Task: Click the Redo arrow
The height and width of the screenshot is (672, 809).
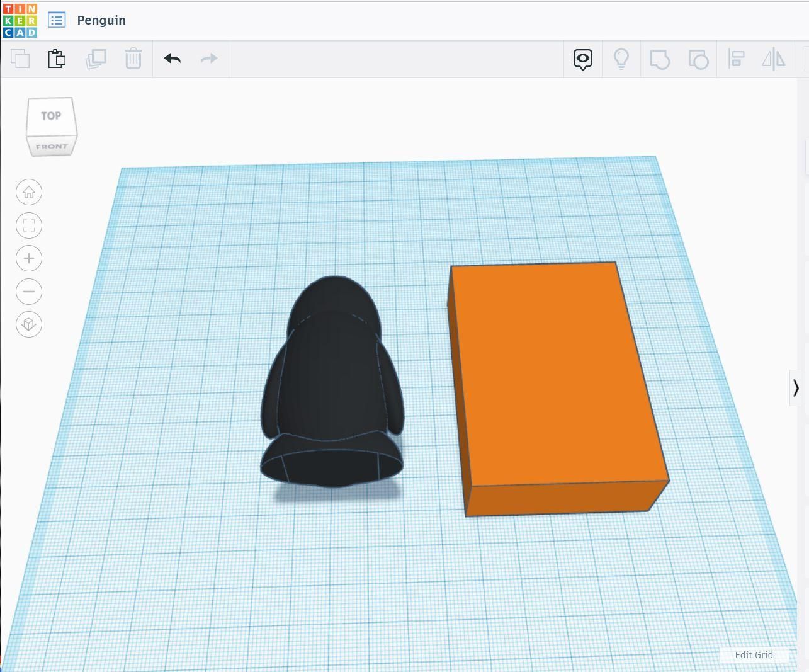Action: tap(208, 59)
